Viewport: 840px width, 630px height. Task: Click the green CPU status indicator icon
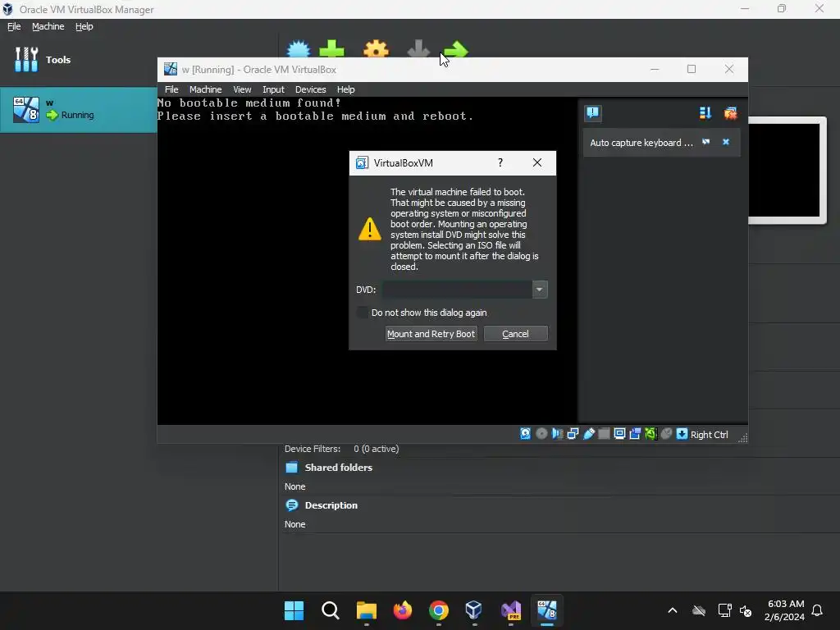point(651,434)
